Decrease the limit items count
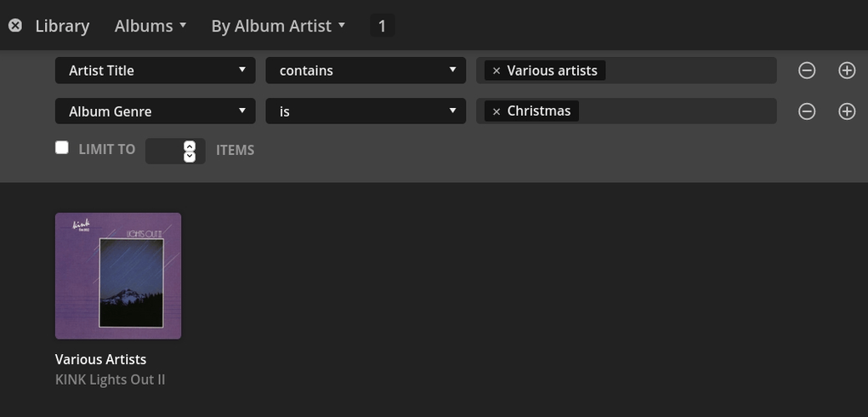 (x=190, y=156)
